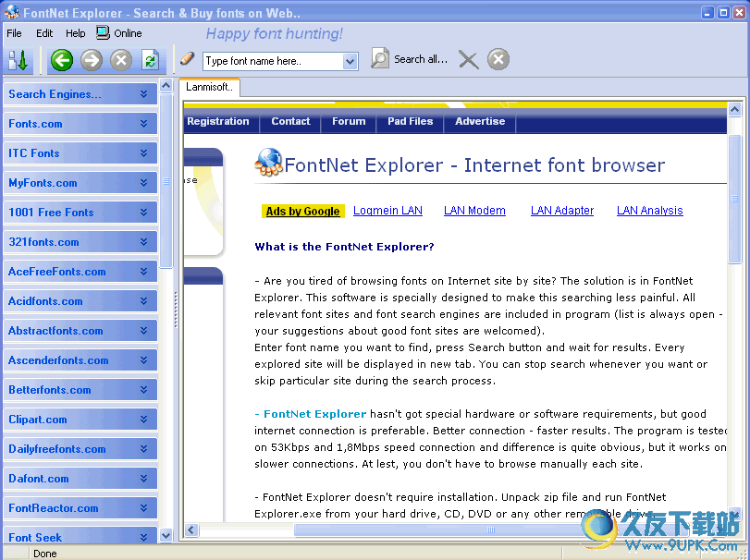Viewport: 750px width, 560px height.
Task: Click the Online computer icon in menu bar
Action: click(x=103, y=32)
